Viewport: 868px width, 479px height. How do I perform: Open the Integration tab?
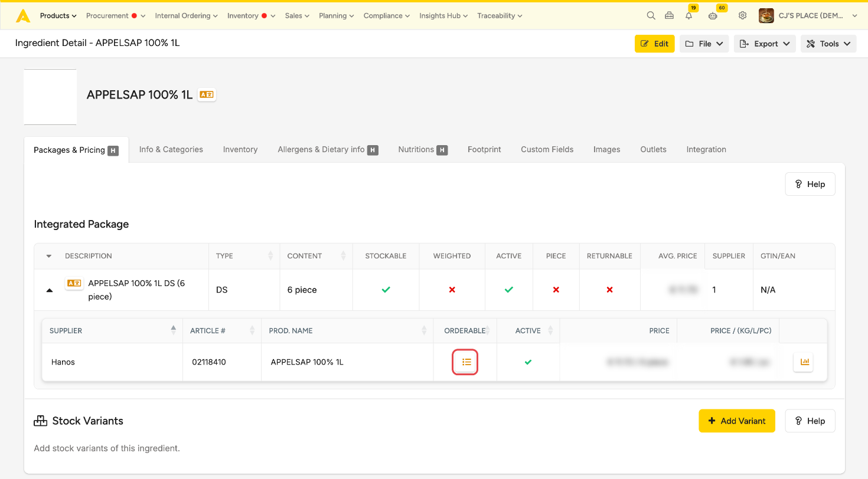[706, 150]
